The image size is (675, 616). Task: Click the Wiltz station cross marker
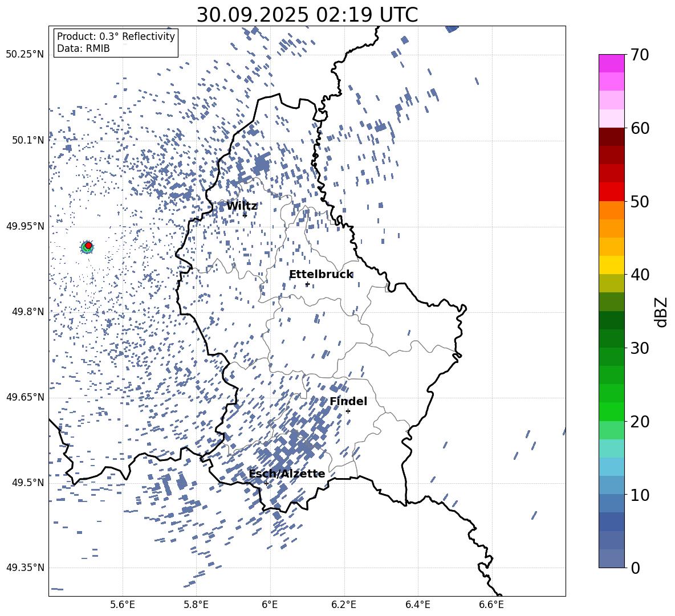pyautogui.click(x=245, y=215)
